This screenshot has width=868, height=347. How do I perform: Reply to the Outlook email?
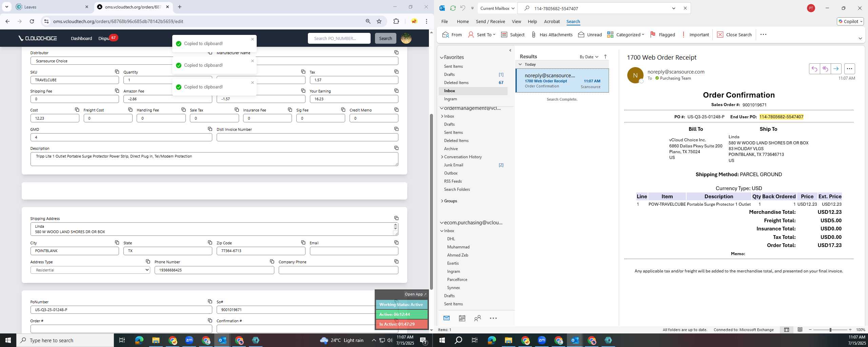[x=814, y=69]
